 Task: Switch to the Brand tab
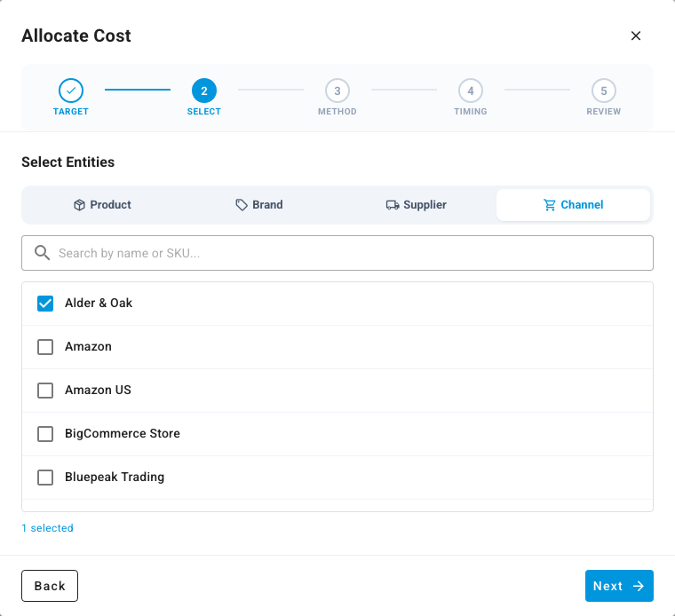pyautogui.click(x=259, y=205)
